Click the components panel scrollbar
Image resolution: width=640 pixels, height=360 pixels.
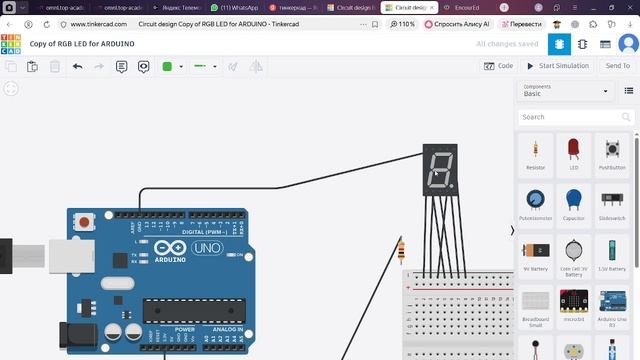(x=636, y=203)
